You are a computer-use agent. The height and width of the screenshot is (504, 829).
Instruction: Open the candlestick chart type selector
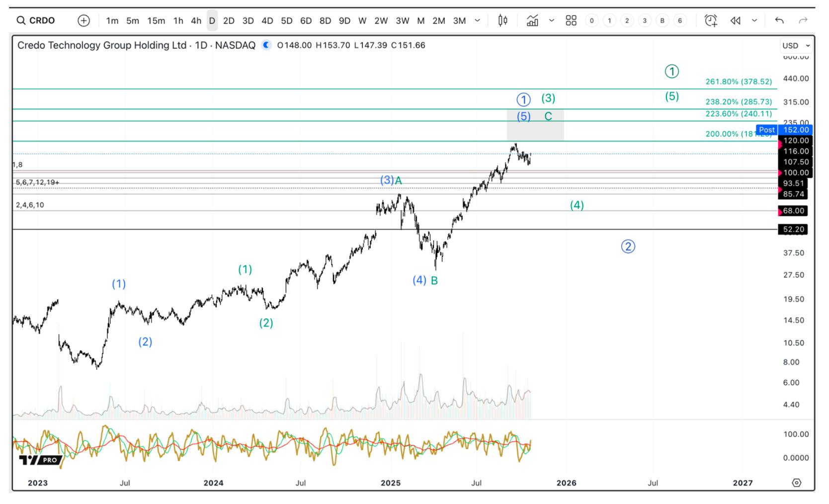[502, 20]
